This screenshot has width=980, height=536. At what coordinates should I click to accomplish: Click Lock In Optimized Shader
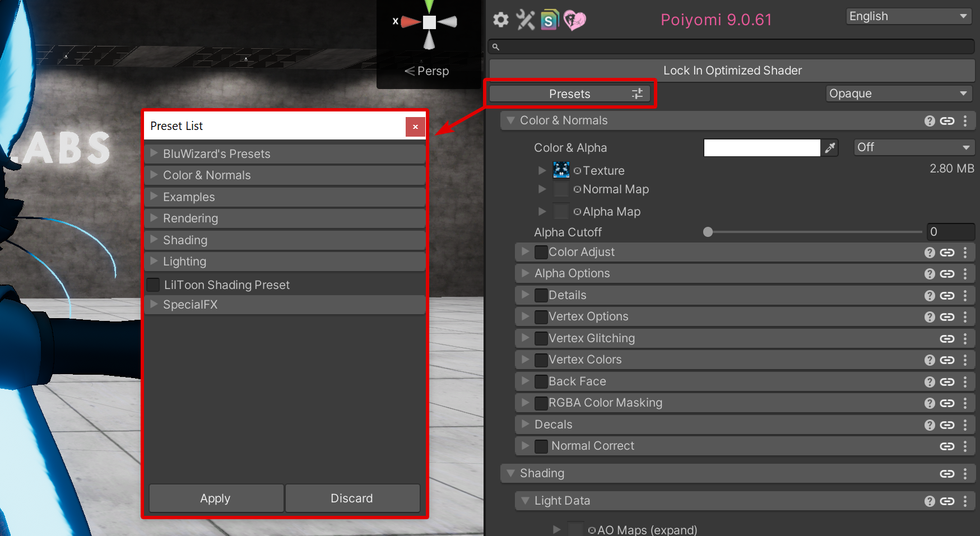(x=732, y=71)
